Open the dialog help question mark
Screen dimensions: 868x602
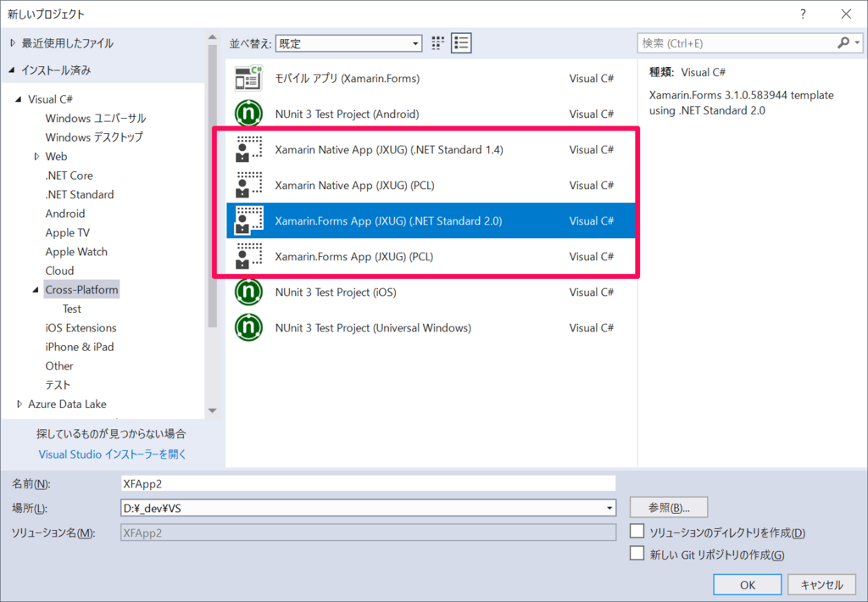tap(803, 14)
